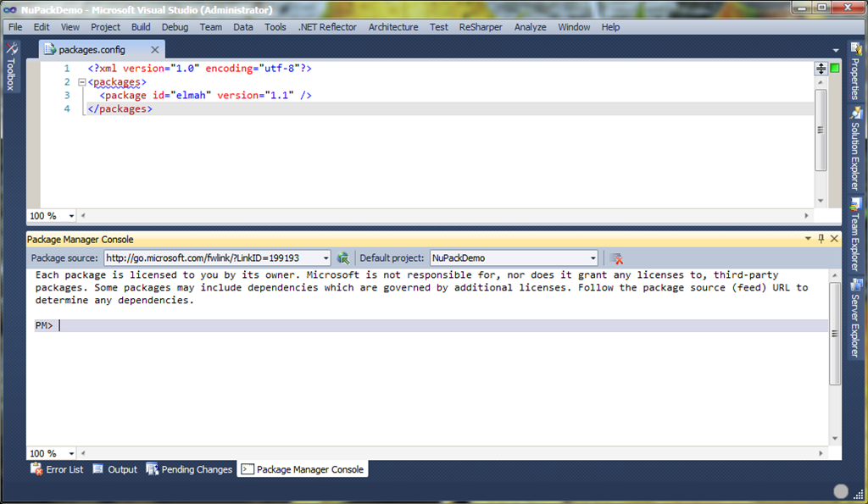The height and width of the screenshot is (504, 868).
Task: Open the Toolbox side panel
Action: tap(11, 66)
